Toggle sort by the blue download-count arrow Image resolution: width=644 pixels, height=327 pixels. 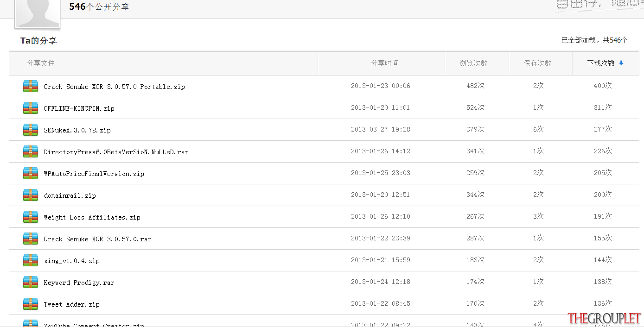click(621, 63)
